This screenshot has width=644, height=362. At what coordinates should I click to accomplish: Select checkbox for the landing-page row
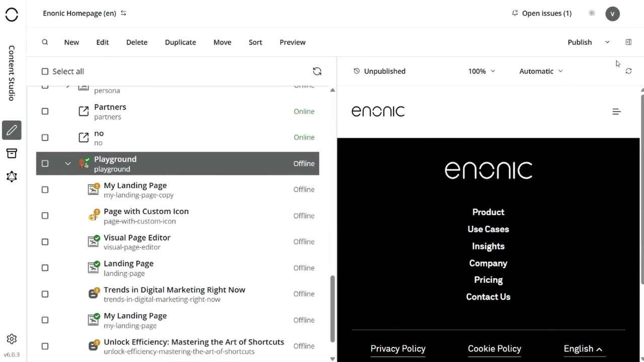45,268
